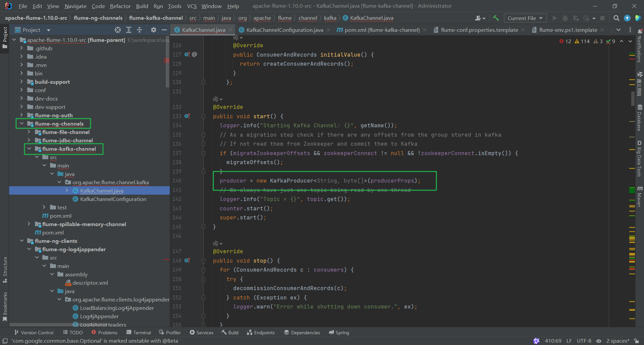Collapse the flume-ng-channels folder
644x345 pixels.
tap(22, 124)
